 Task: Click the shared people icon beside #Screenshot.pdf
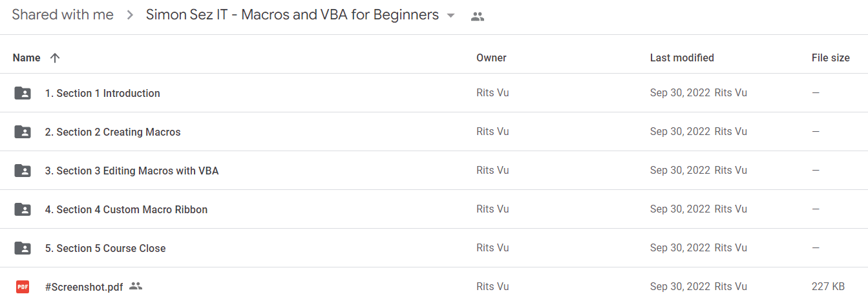tap(135, 286)
